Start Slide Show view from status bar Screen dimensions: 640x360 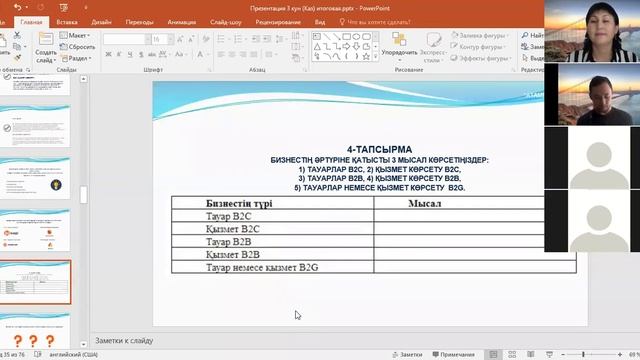(x=549, y=354)
